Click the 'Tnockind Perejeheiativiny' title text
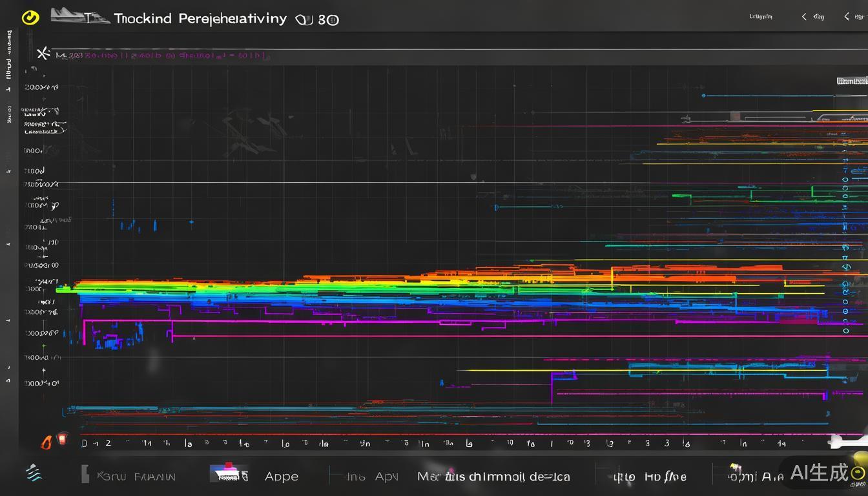The height and width of the screenshot is (496, 868). 200,18
